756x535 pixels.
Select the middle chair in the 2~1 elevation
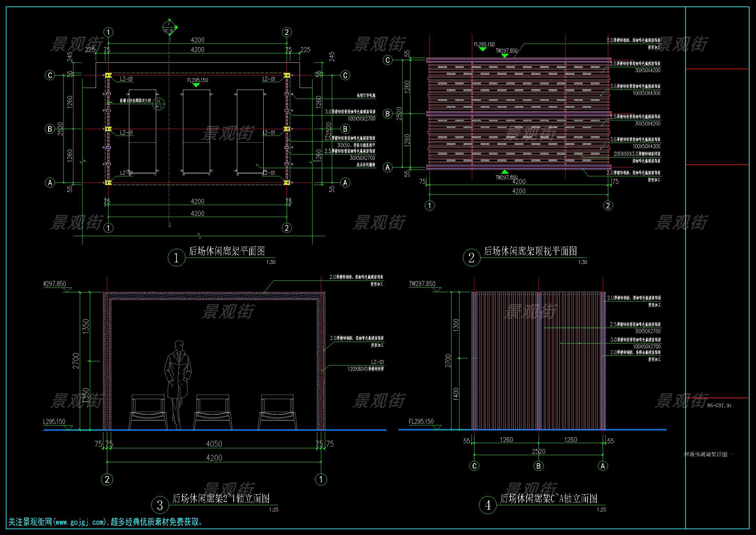[x=213, y=412]
